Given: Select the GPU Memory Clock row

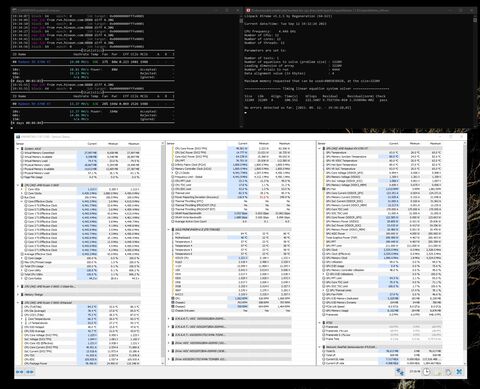Looking at the screenshot, I should [382, 258].
